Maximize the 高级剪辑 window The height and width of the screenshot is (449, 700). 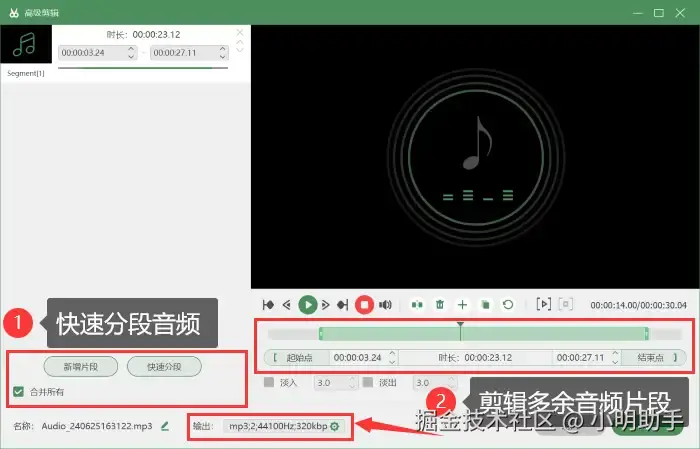point(659,13)
